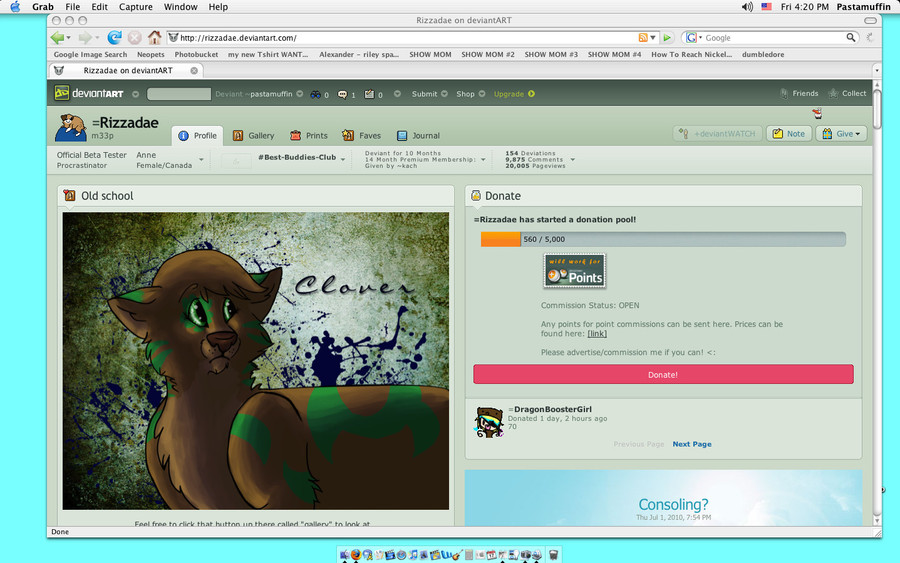Reload the page with the refresh icon
The image size is (900, 563).
114,38
